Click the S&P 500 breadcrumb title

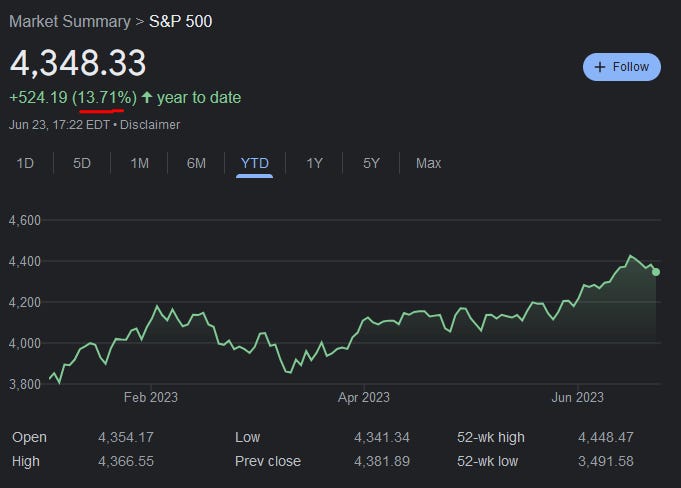[x=181, y=21]
